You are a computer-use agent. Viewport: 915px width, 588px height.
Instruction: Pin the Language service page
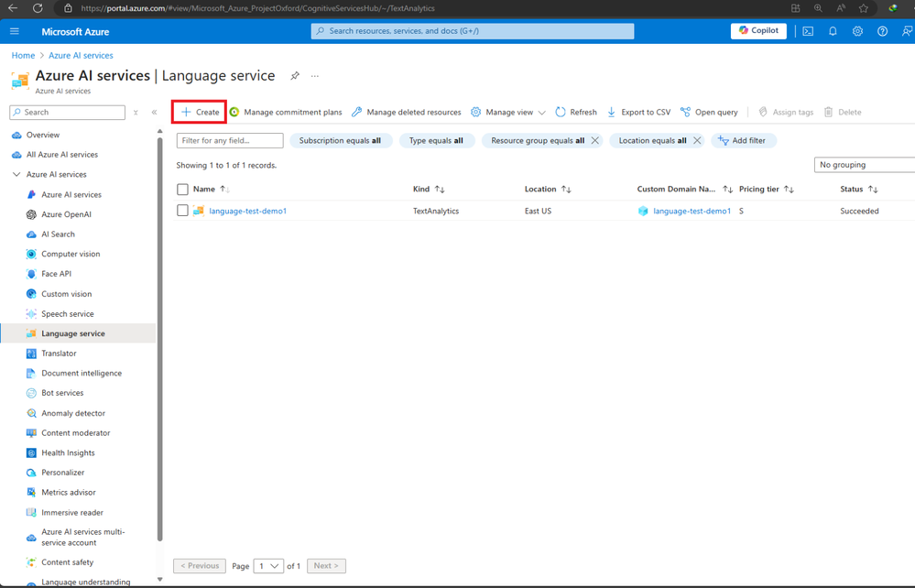(295, 76)
